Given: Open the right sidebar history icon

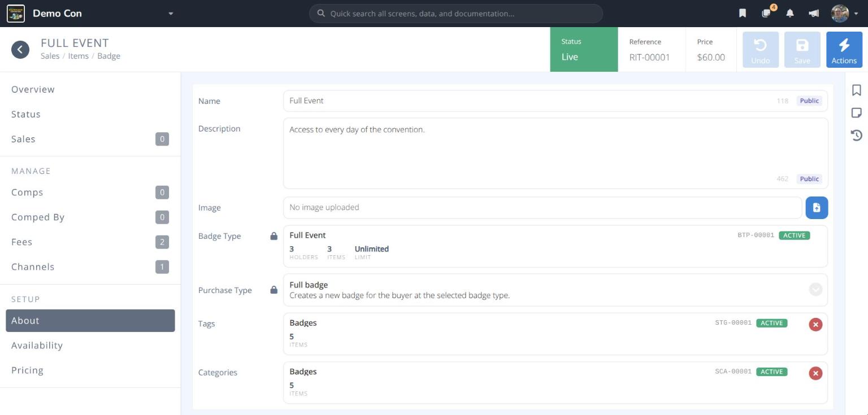Looking at the screenshot, I should [857, 135].
